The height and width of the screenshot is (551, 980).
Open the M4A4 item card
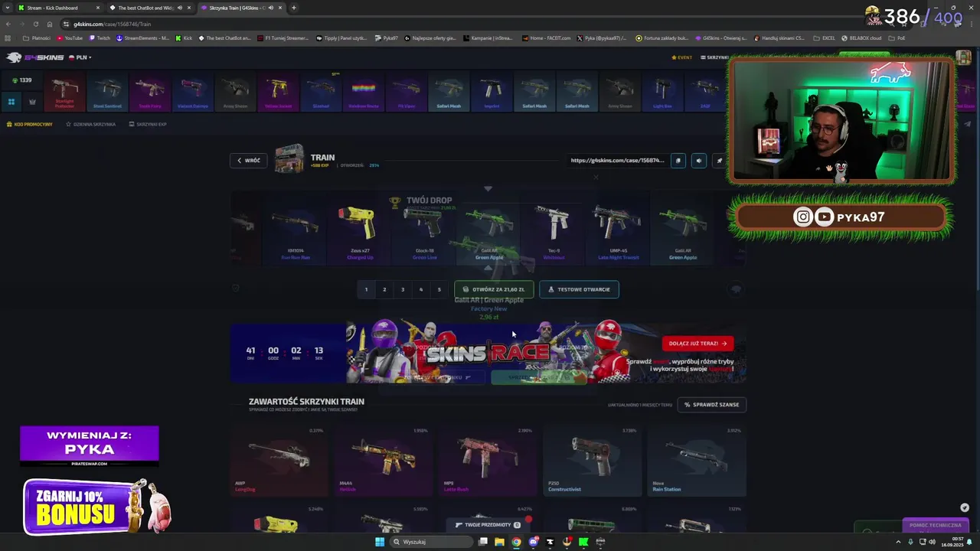pyautogui.click(x=383, y=461)
